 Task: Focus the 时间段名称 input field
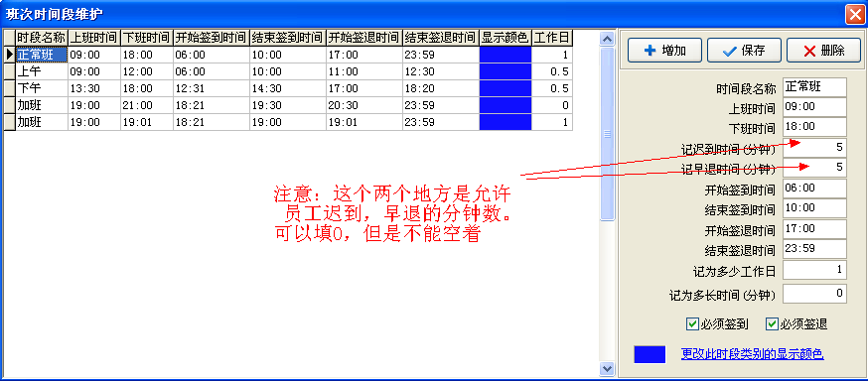pyautogui.click(x=814, y=87)
